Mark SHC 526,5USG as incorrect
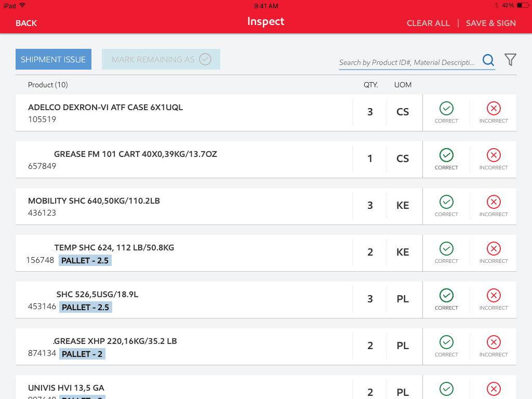This screenshot has height=399, width=532. [494, 300]
